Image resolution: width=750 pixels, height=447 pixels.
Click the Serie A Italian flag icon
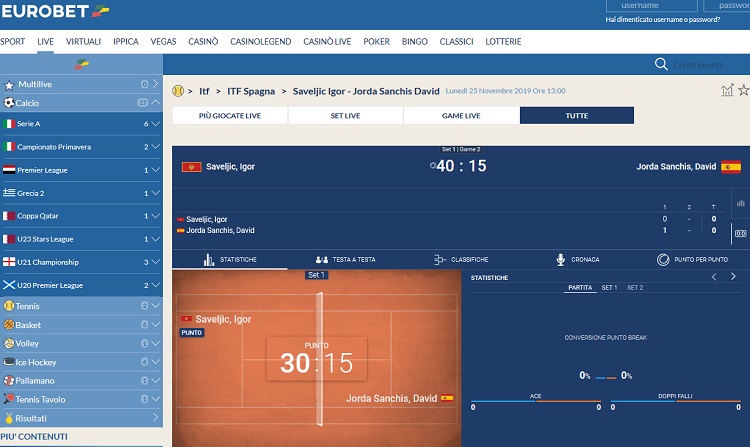9,123
